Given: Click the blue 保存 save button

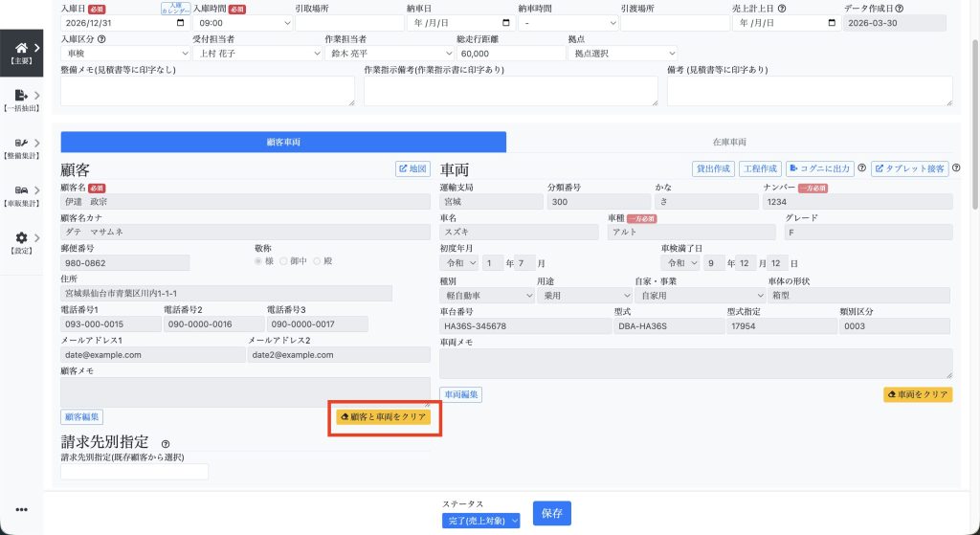Looking at the screenshot, I should (x=552, y=513).
